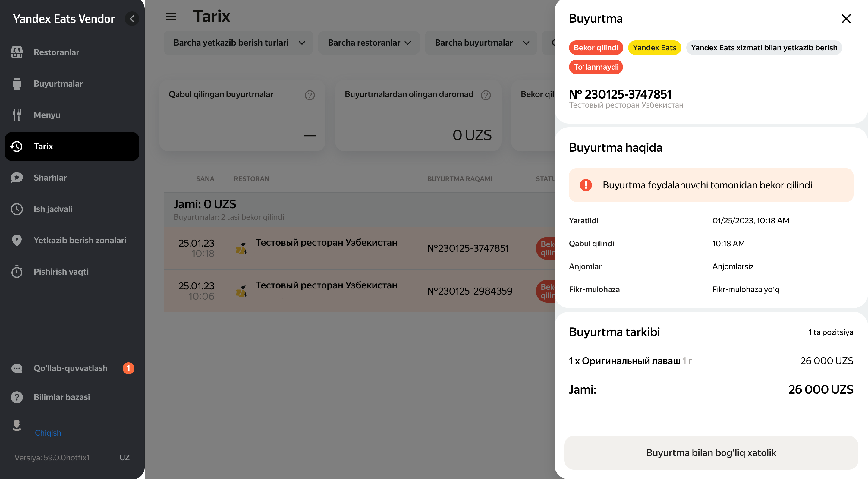Image resolution: width=868 pixels, height=479 pixels.
Task: Click the Tarix history clock icon
Action: pyautogui.click(x=17, y=146)
